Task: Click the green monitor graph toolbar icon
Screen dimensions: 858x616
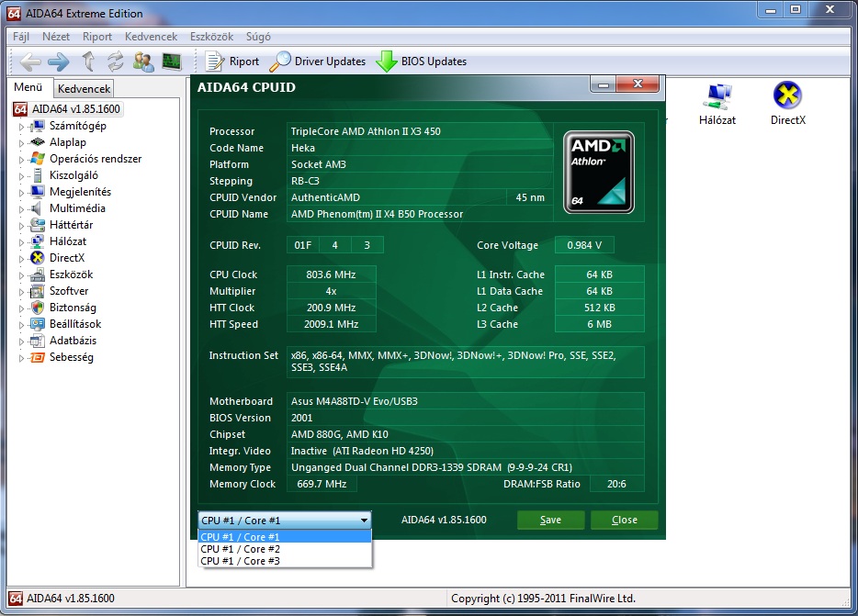Action: pyautogui.click(x=172, y=62)
